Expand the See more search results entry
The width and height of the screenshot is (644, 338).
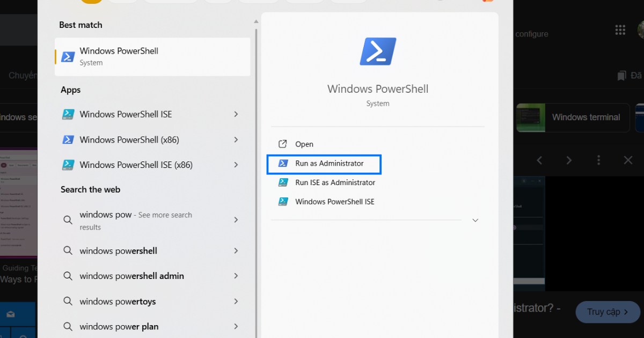point(236,220)
